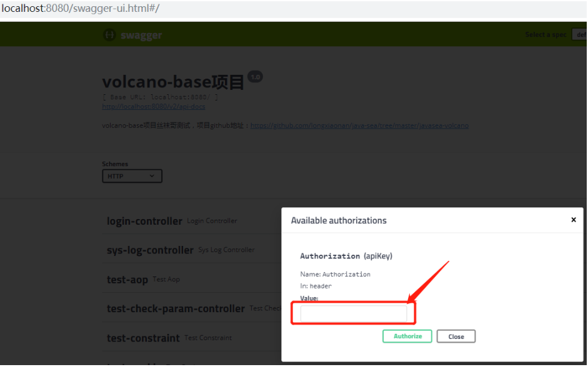Click the Authorization (apiKey) heading
Image resolution: width=588 pixels, height=367 pixels.
click(x=346, y=256)
